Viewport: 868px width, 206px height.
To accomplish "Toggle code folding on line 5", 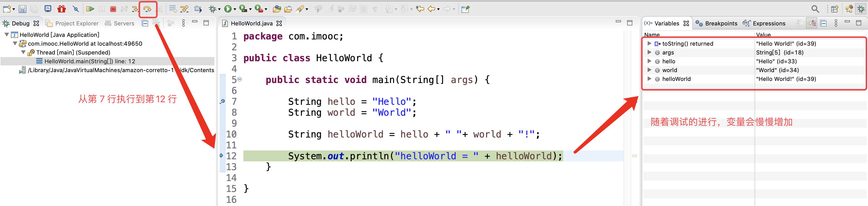I will point(240,79).
